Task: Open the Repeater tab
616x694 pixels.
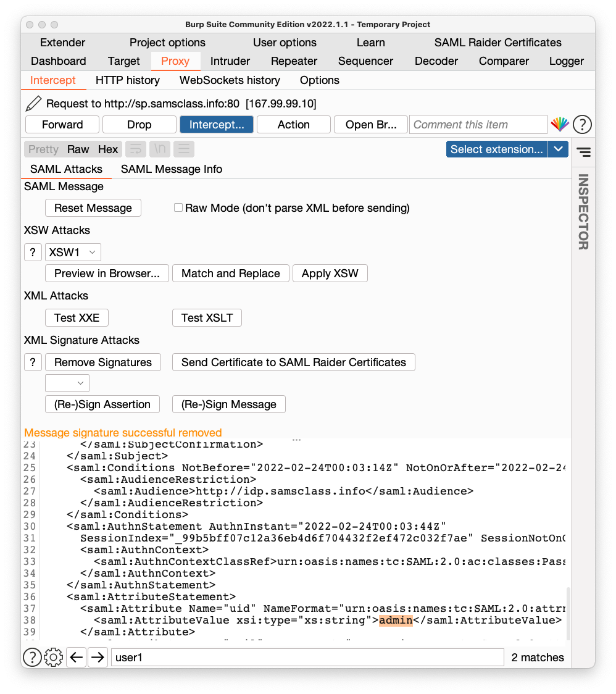Action: point(294,61)
